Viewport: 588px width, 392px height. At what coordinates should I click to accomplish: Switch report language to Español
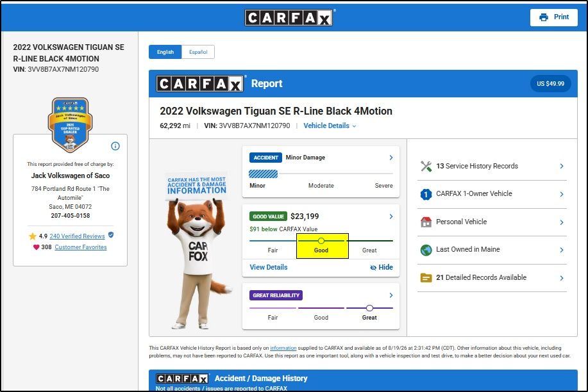click(198, 52)
